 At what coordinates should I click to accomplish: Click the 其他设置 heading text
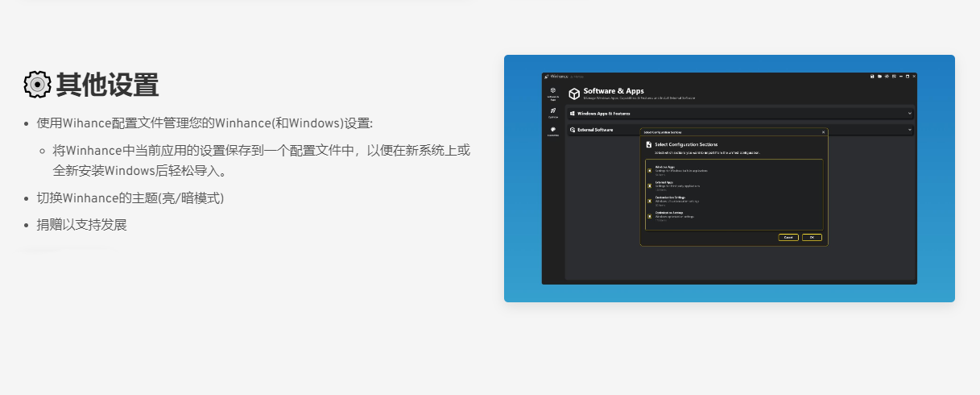pos(107,85)
